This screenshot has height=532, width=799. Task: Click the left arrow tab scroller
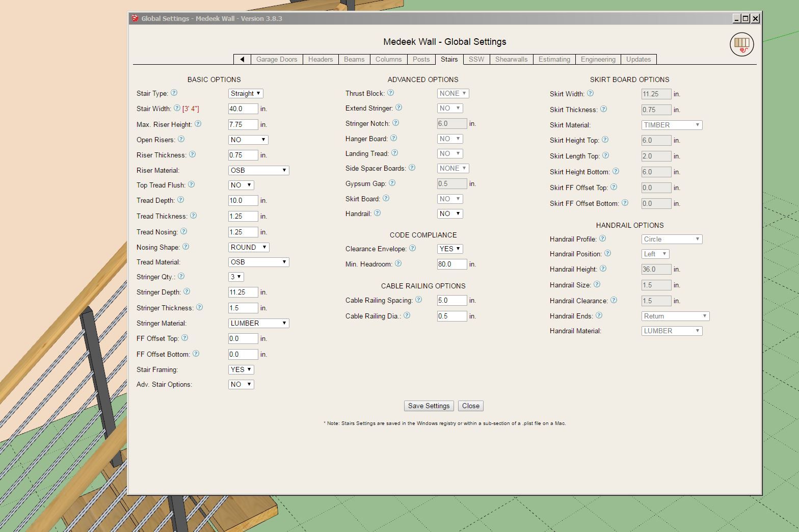pos(242,59)
